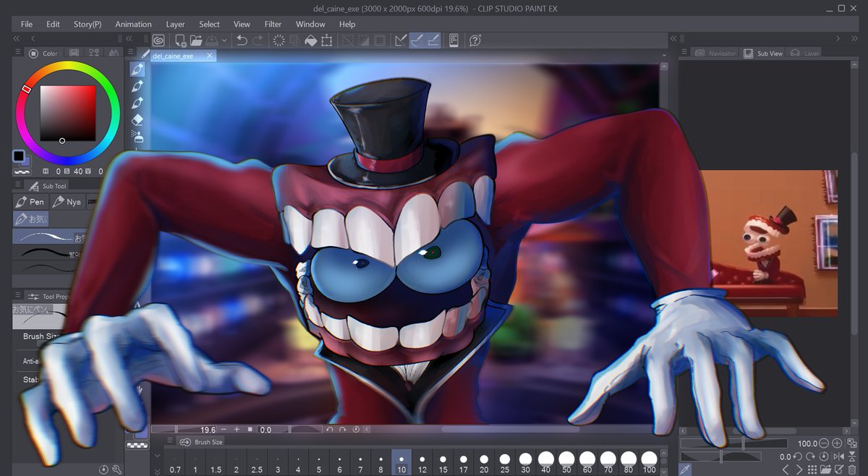Click the smartphone connect icon

click(x=454, y=41)
